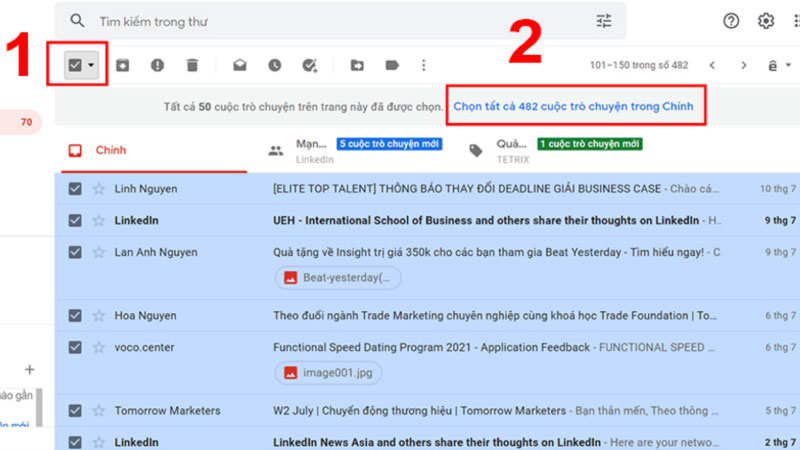Delete selected conversations with the trash icon
This screenshot has width=800, height=450.
click(x=192, y=65)
